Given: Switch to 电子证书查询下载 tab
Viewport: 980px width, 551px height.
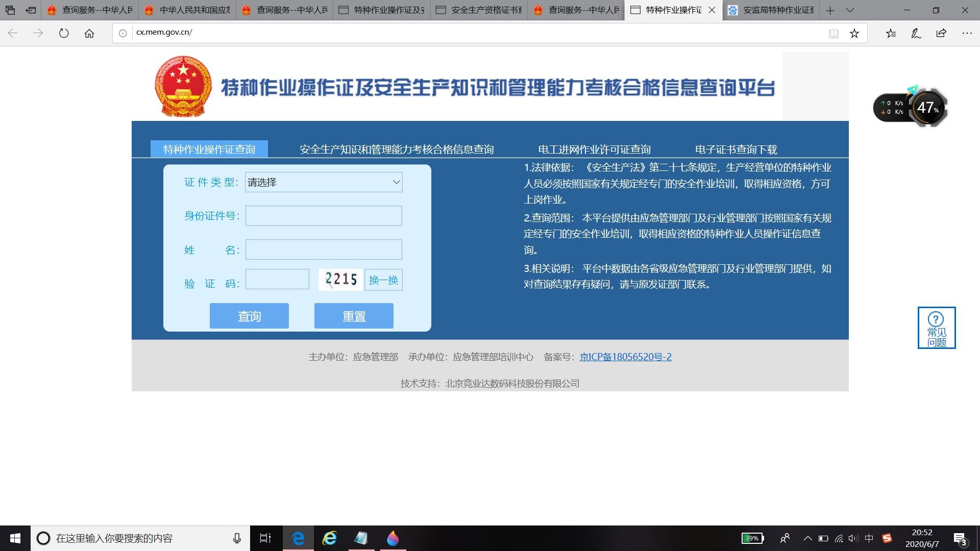Looking at the screenshot, I should click(736, 149).
